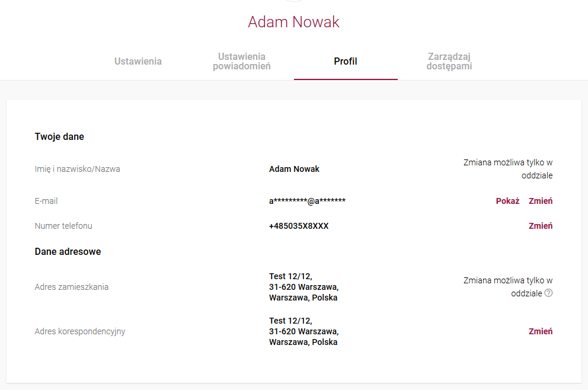The height and width of the screenshot is (390, 588).
Task: Click the Numer telefonu field label
Action: 63,226
